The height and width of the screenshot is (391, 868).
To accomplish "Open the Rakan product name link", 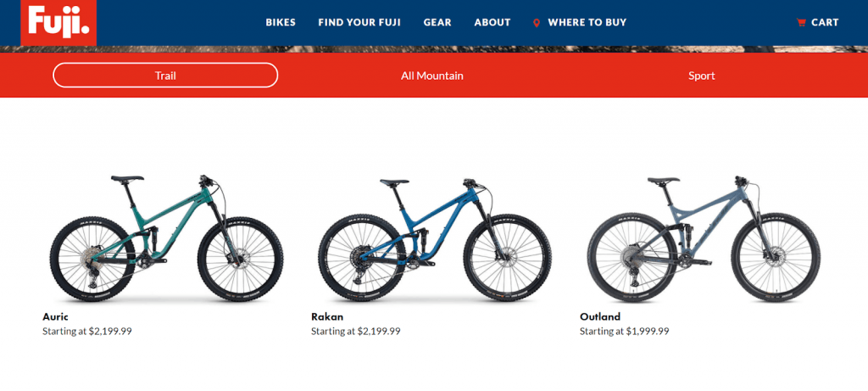I will pyautogui.click(x=327, y=317).
